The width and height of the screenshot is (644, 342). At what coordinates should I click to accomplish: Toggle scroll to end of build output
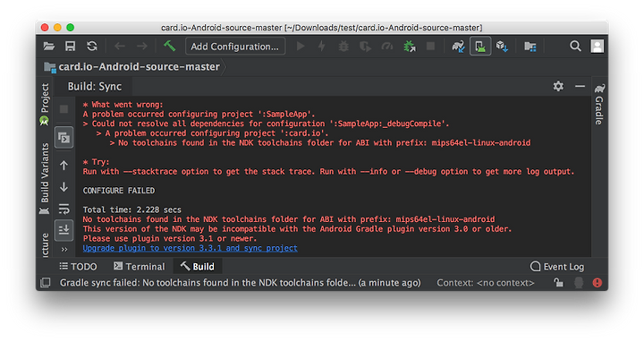point(64,230)
